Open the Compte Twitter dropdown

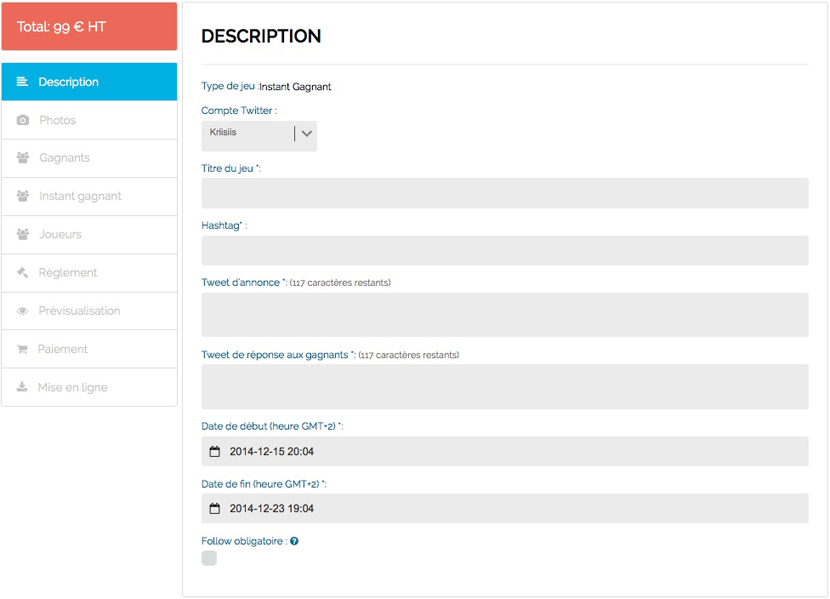tap(259, 135)
